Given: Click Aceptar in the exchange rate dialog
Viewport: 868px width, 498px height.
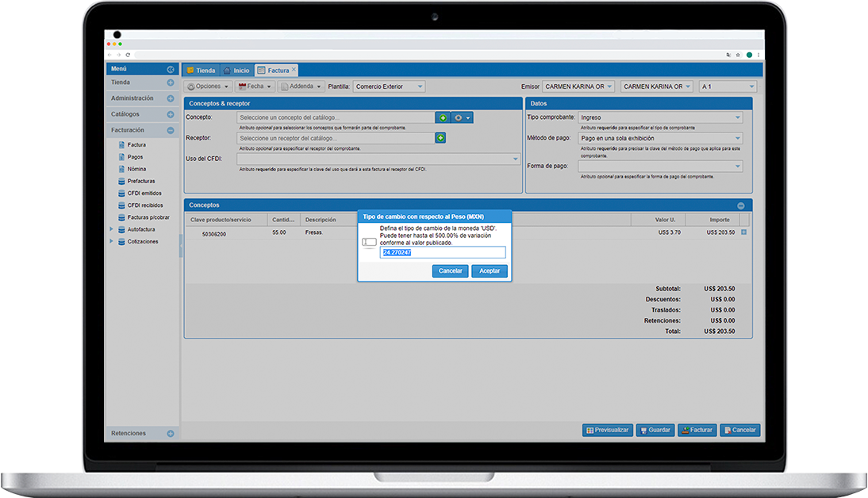Looking at the screenshot, I should click(490, 271).
